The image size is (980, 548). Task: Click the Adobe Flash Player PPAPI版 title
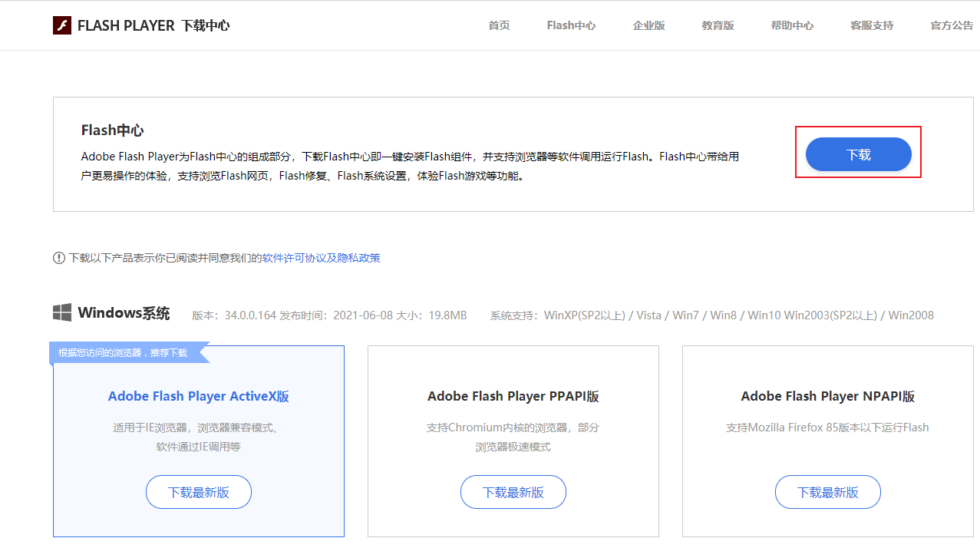[513, 396]
